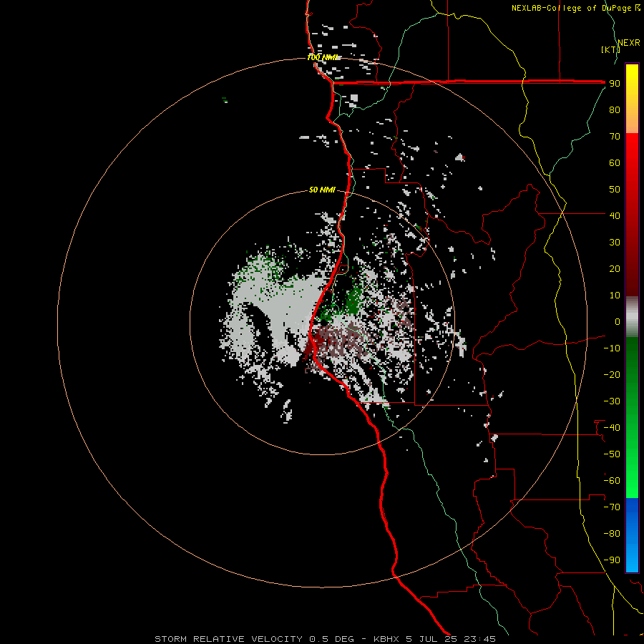The image size is (644, 644).
Task: Click the 70 value on the velocity scale
Action: (x=615, y=137)
